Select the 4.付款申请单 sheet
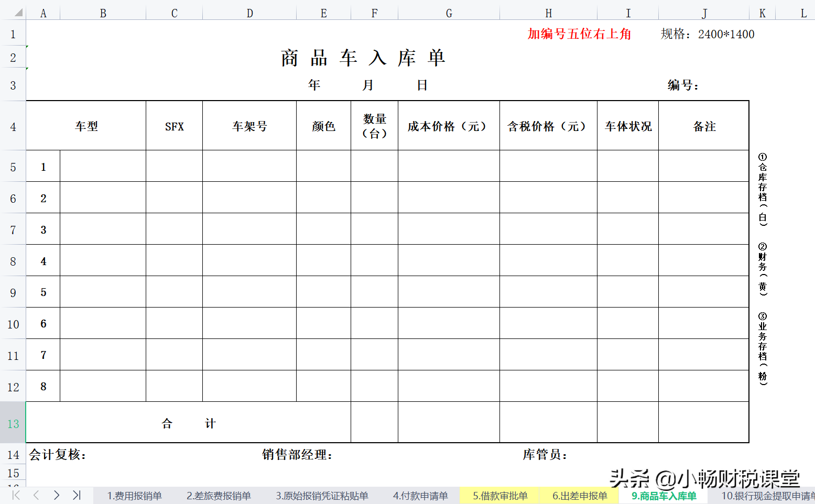815x504 pixels. tap(420, 495)
